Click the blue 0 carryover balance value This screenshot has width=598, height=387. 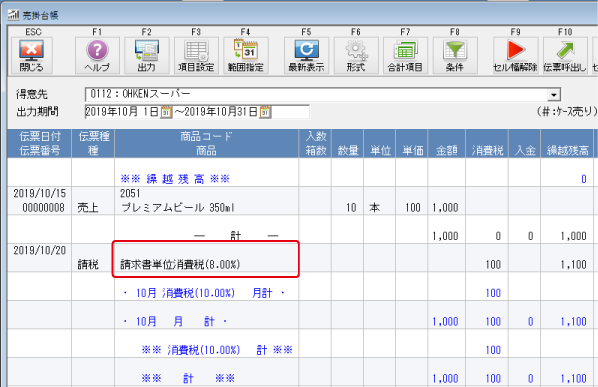(584, 179)
